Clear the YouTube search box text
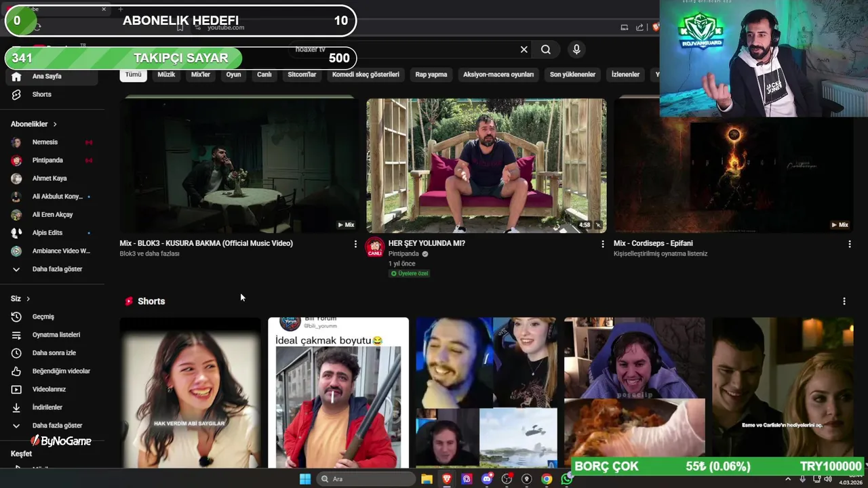 524,49
